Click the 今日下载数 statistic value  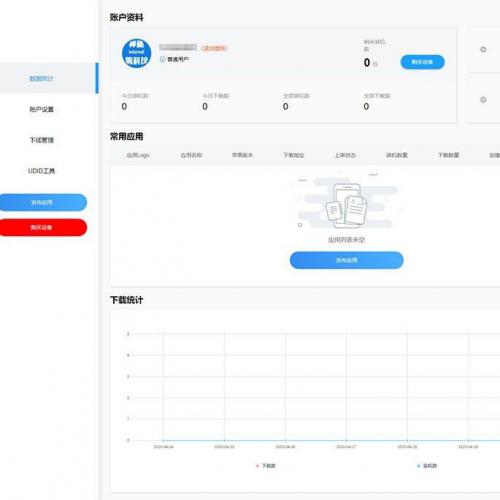click(x=205, y=107)
